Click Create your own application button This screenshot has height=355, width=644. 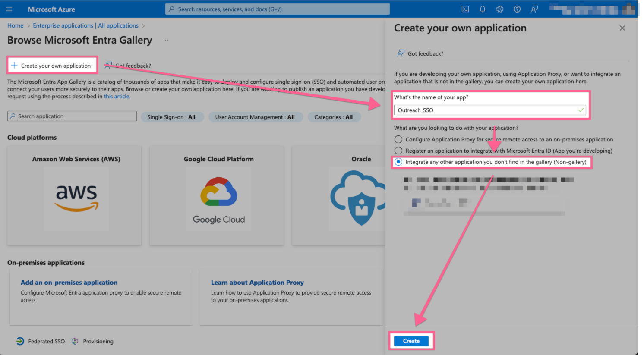53,66
